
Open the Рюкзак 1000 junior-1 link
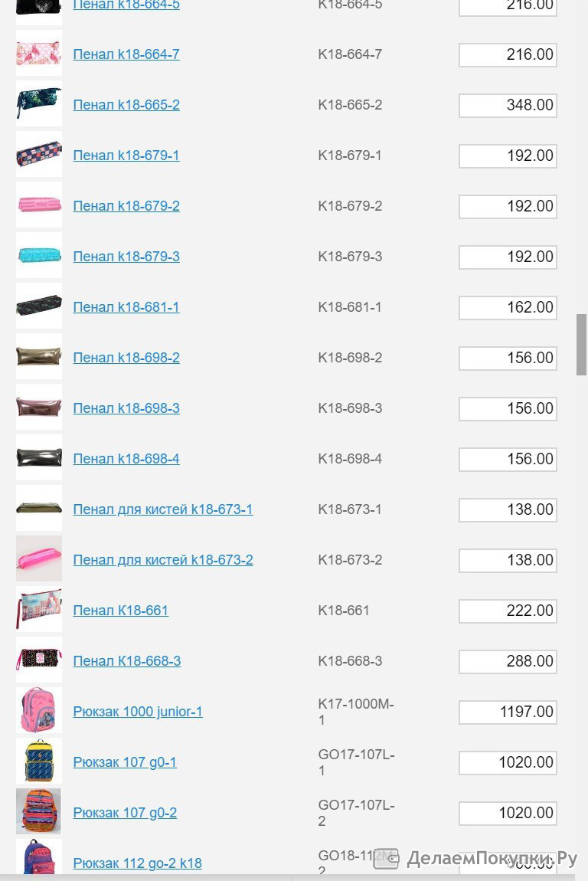(x=138, y=712)
